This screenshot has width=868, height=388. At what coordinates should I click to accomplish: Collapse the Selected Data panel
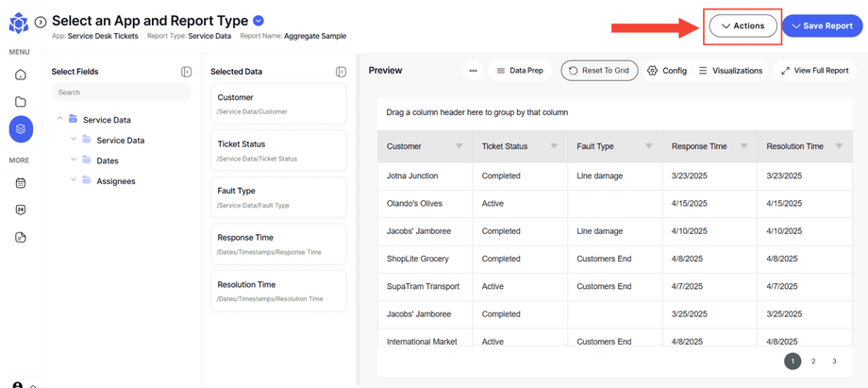341,72
